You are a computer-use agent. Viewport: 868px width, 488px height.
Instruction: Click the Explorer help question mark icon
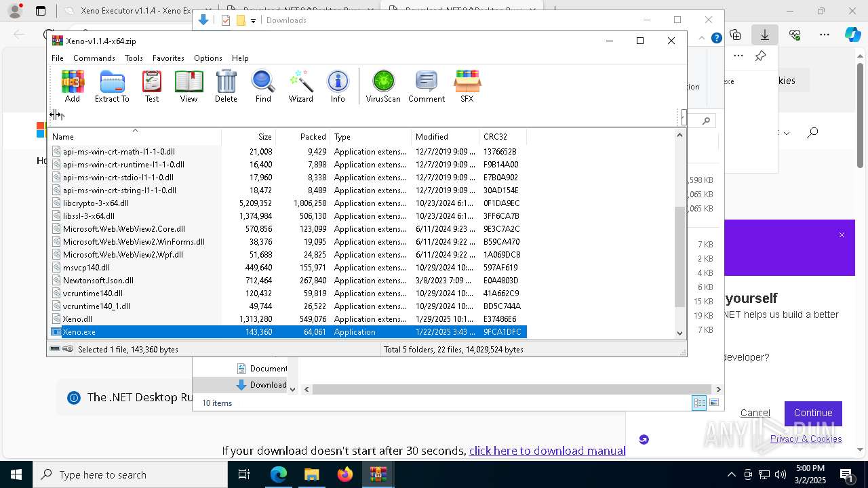716,38
